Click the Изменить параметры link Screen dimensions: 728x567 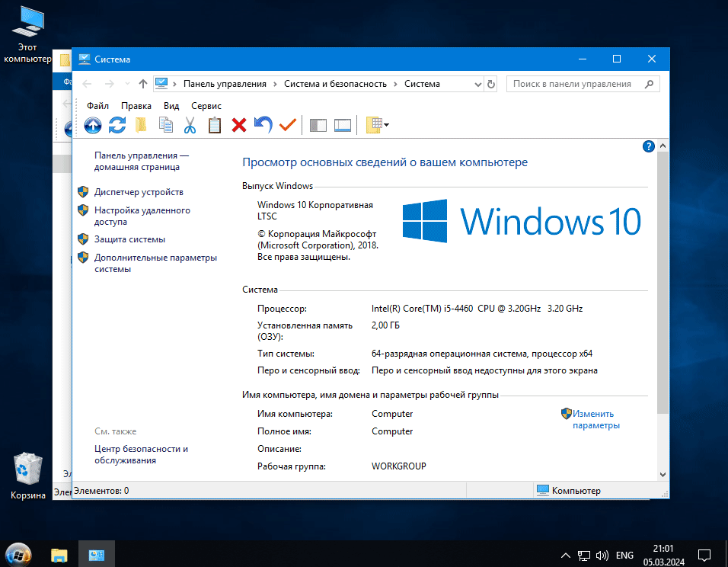[x=595, y=420]
